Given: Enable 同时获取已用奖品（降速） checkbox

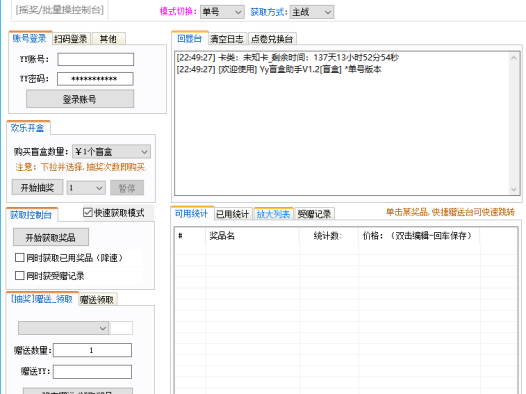Looking at the screenshot, I should 20,258.
